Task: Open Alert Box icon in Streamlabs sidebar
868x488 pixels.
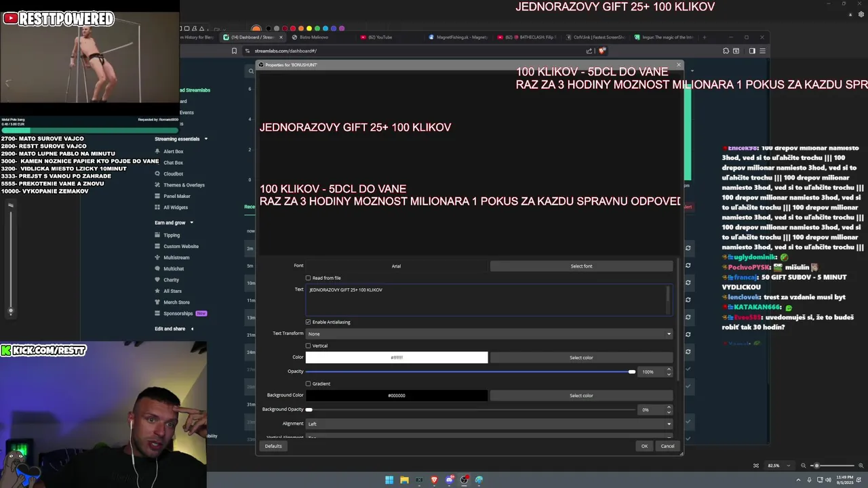Action: tap(157, 151)
